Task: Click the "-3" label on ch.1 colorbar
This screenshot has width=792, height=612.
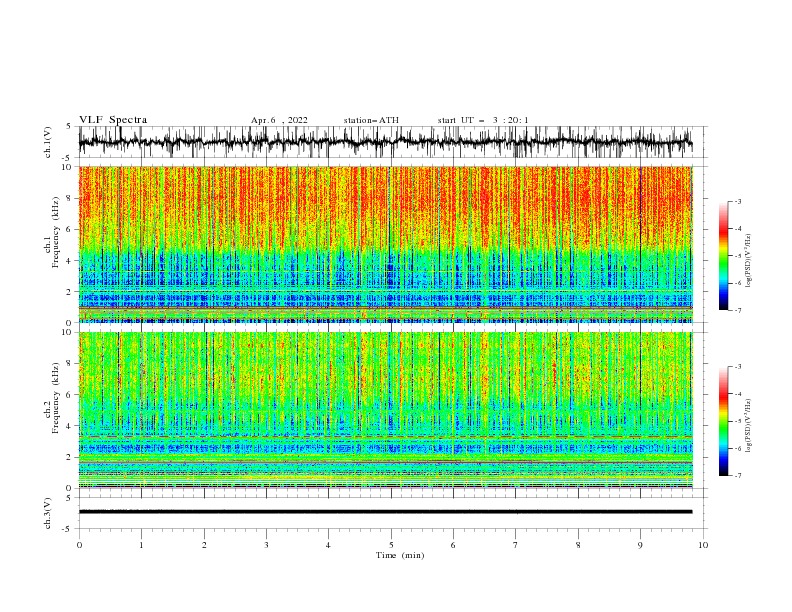Action: (738, 201)
